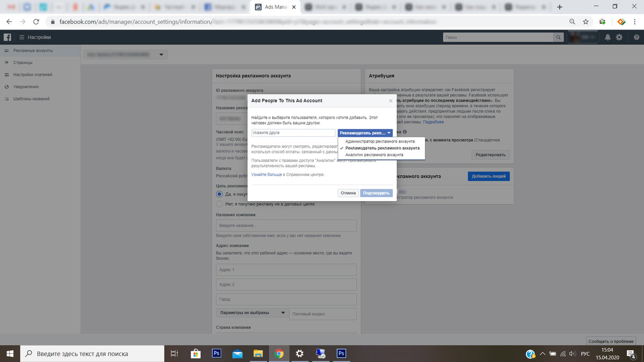Click the 'Укажите друга' input field
This screenshot has width=644, height=362.
[293, 132]
